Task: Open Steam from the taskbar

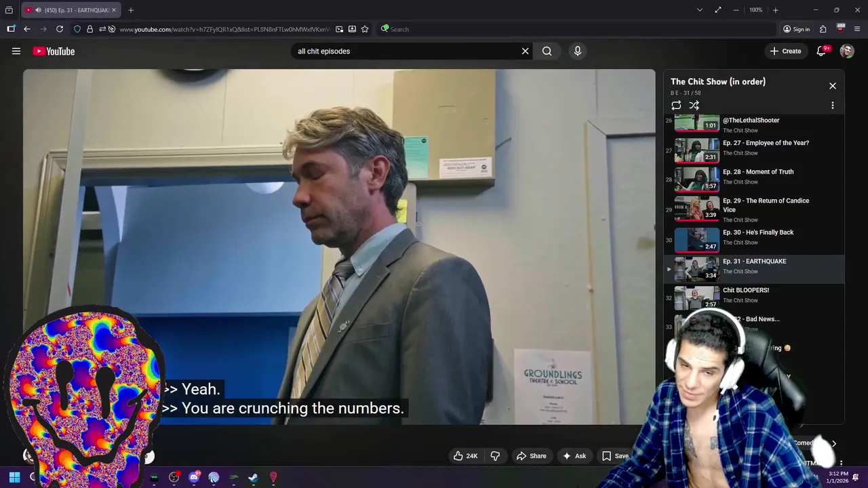Action: click(253, 477)
